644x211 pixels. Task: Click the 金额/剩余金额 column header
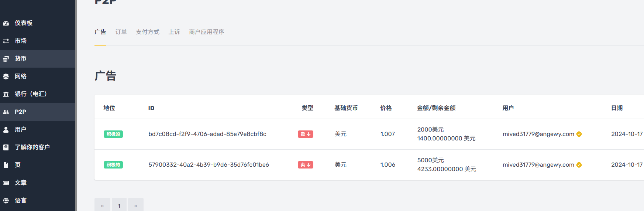pos(436,108)
